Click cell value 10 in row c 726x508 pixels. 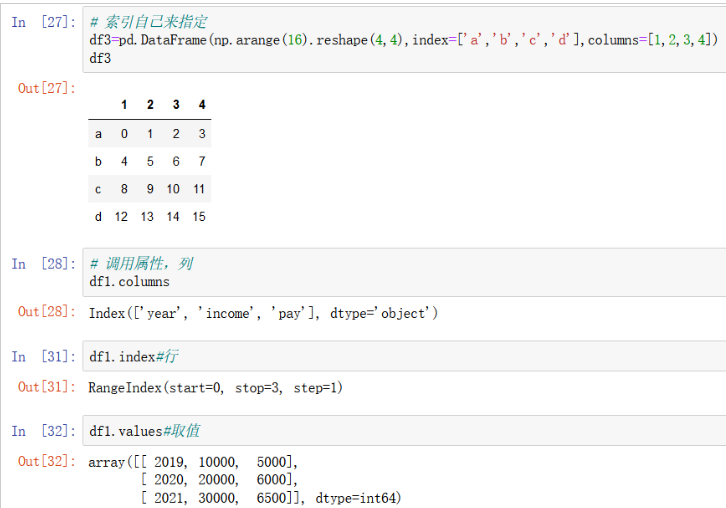pos(173,189)
